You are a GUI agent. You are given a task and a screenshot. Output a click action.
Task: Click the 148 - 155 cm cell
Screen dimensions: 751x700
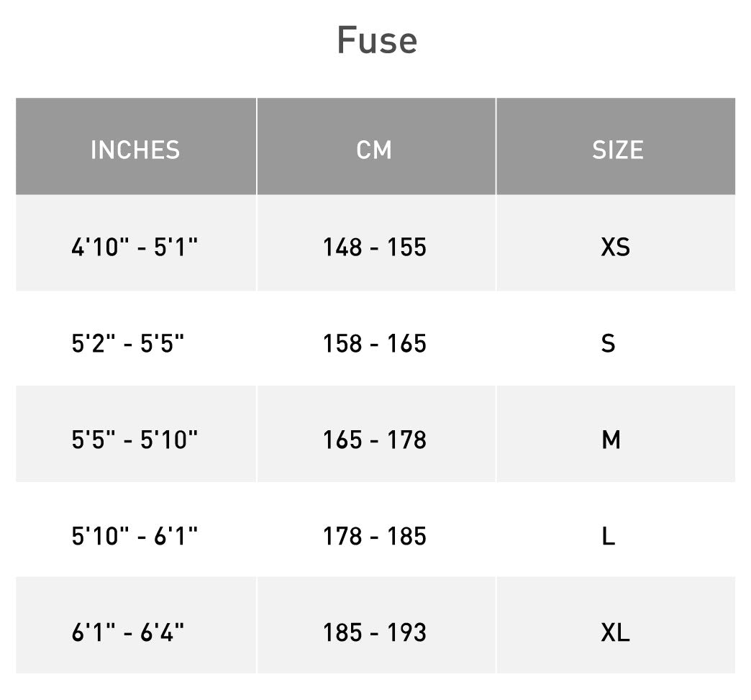375,247
